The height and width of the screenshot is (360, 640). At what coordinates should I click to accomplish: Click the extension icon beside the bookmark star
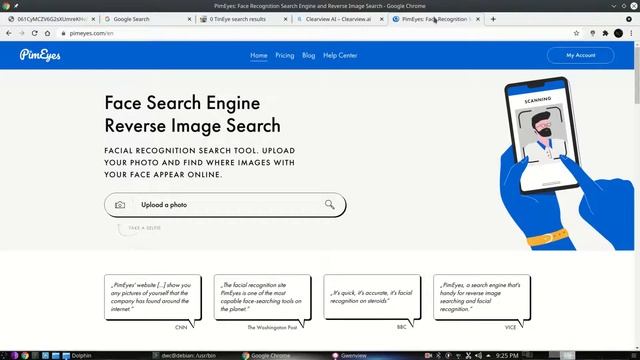pyautogui.click(x=593, y=33)
